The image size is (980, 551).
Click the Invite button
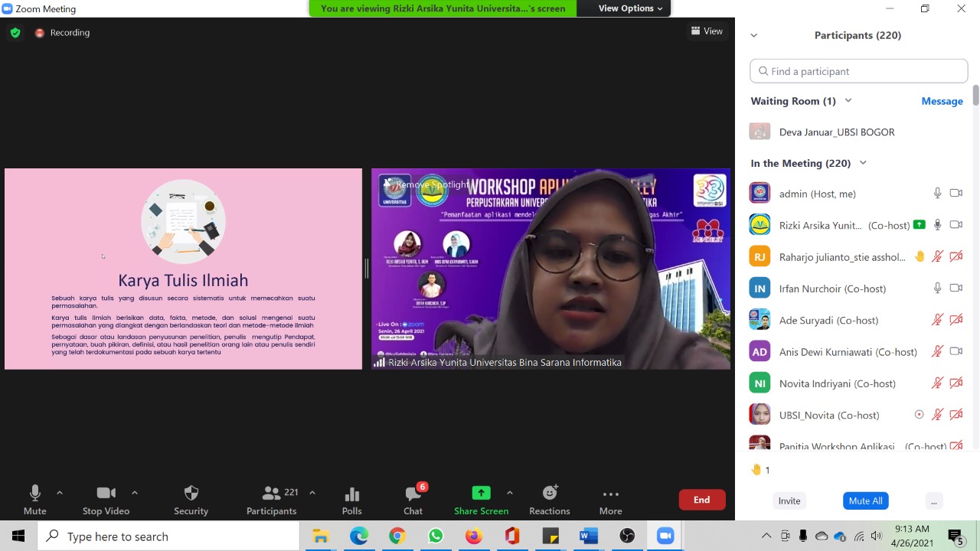789,500
